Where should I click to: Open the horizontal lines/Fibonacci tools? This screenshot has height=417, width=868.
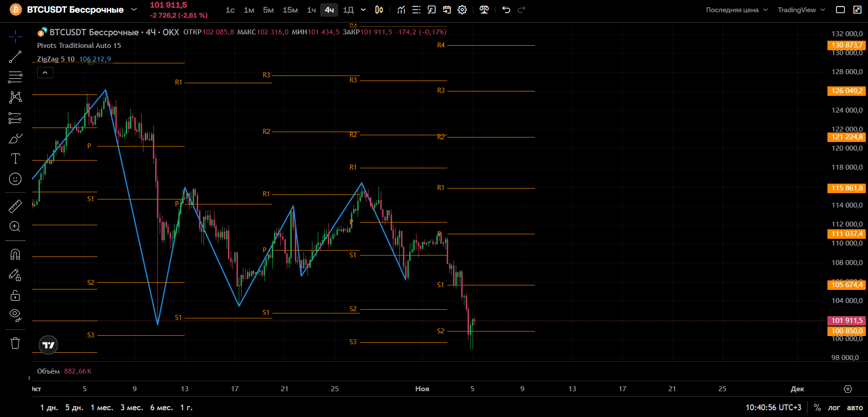pos(15,77)
